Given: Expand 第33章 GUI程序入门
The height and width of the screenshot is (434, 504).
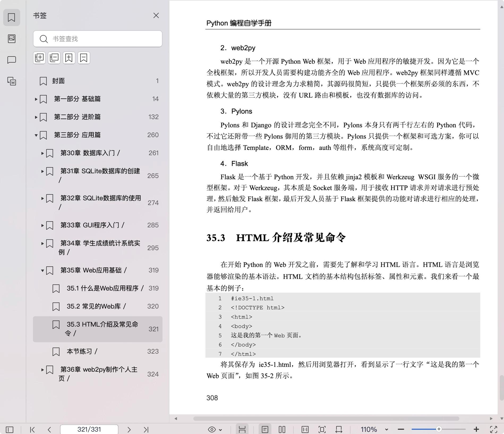Looking at the screenshot, I should pyautogui.click(x=42, y=225).
